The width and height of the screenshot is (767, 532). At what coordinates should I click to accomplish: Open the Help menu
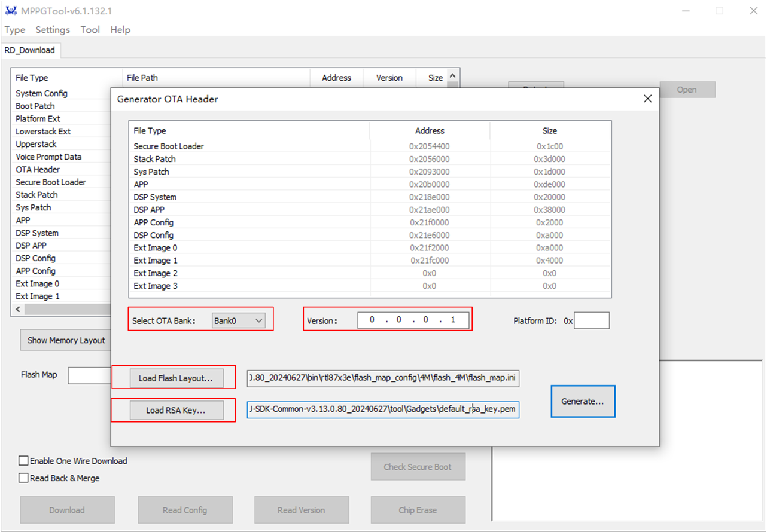click(120, 30)
